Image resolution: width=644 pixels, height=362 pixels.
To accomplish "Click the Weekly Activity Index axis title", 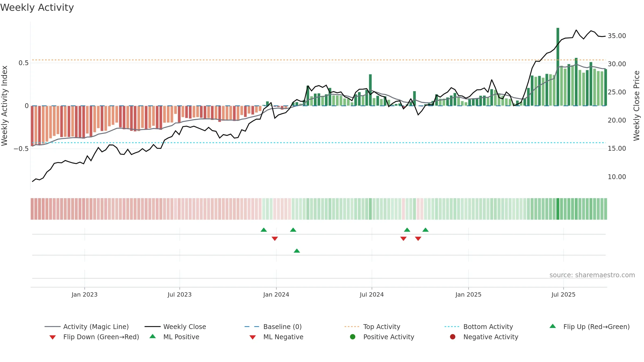I will [4, 106].
